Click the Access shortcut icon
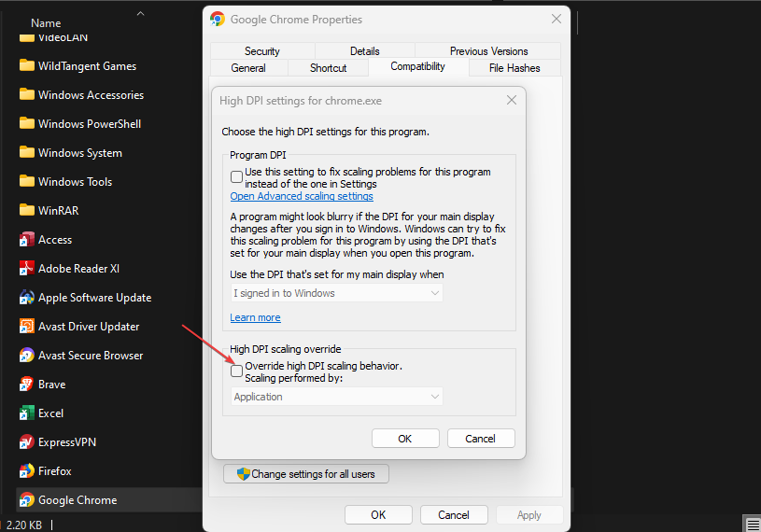This screenshot has width=761, height=532. click(x=27, y=239)
